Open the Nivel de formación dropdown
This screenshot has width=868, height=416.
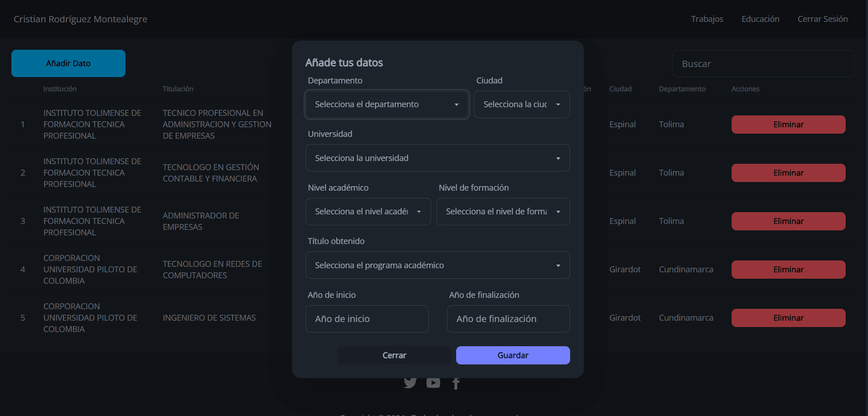[503, 212]
